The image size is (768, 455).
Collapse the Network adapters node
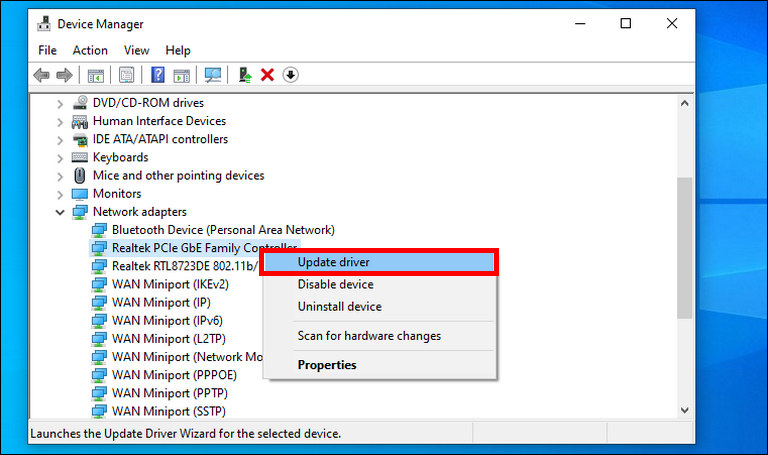point(60,212)
